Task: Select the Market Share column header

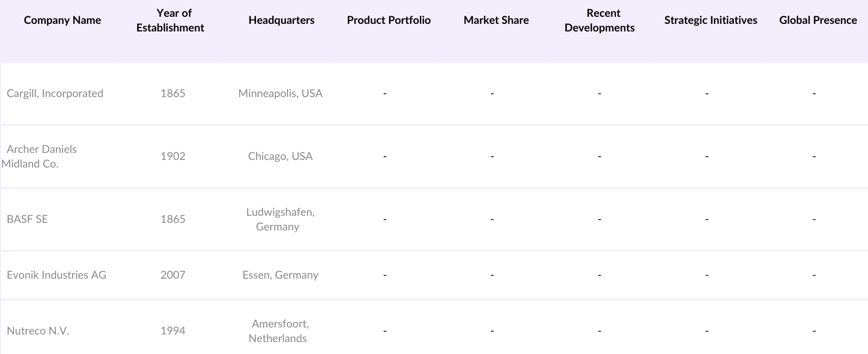Action: (496, 21)
